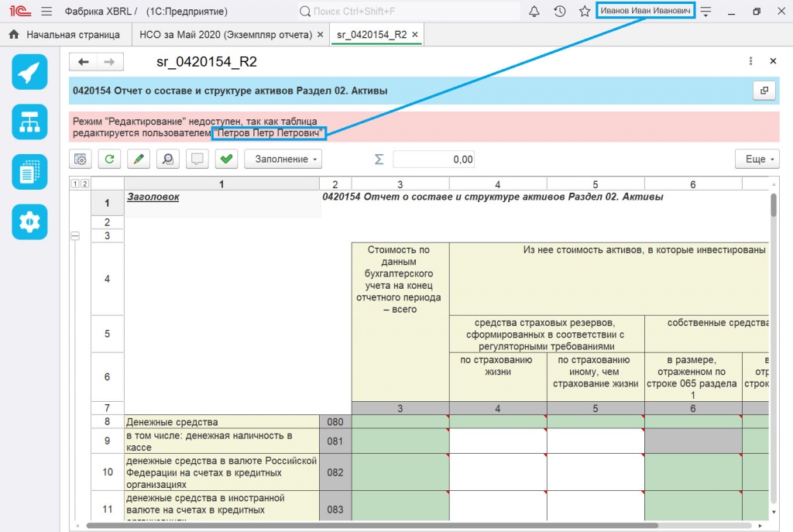Select column header 1 of the spreadsheet
The image size is (793, 532).
click(221, 184)
